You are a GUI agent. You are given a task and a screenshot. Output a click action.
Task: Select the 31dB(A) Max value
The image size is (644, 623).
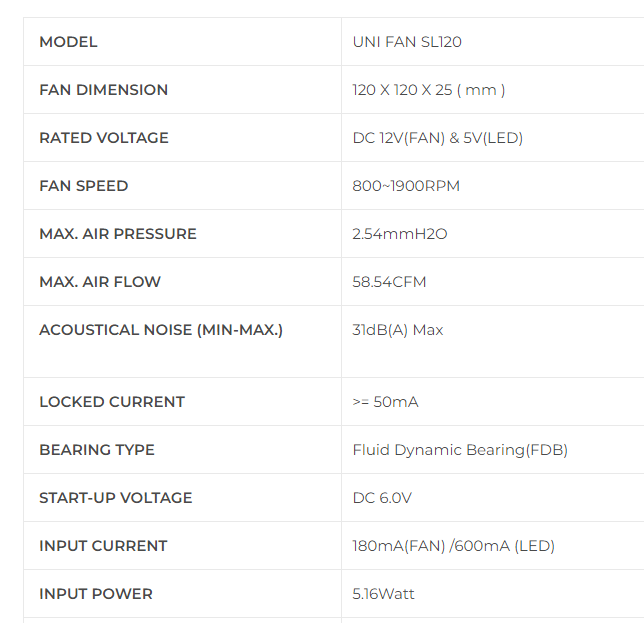[x=397, y=330]
